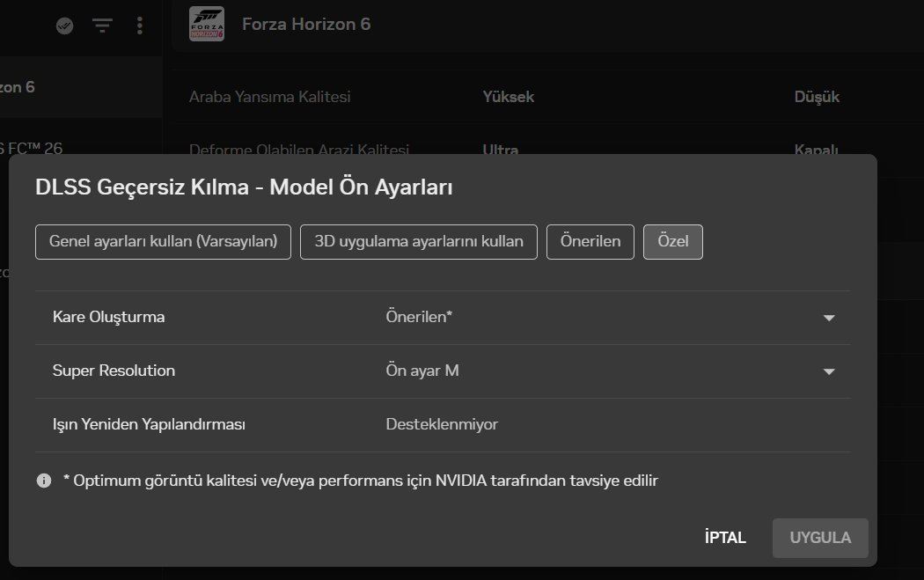This screenshot has width=924, height=580.
Task: Click the Düşük value in background table
Action: point(817,97)
